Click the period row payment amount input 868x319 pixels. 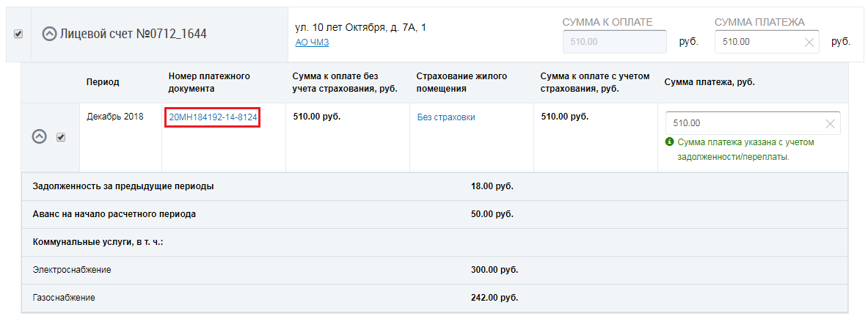point(743,124)
